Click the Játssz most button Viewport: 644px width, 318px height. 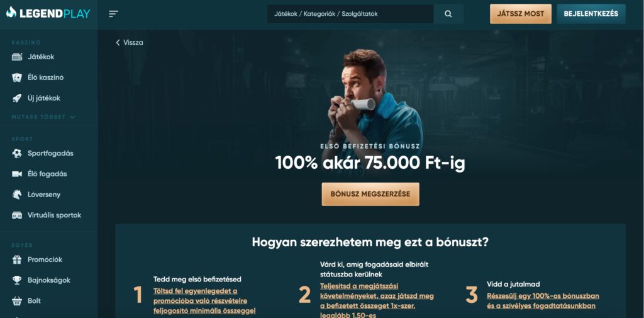[x=520, y=14]
